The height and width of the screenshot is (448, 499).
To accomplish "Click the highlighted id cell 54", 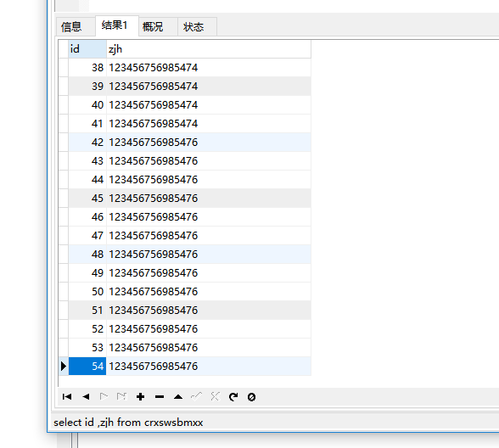I will (x=87, y=367).
